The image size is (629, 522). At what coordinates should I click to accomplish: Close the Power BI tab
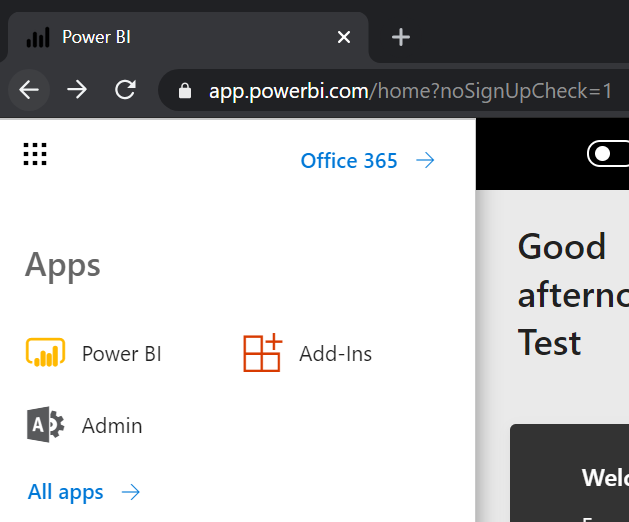(x=344, y=37)
